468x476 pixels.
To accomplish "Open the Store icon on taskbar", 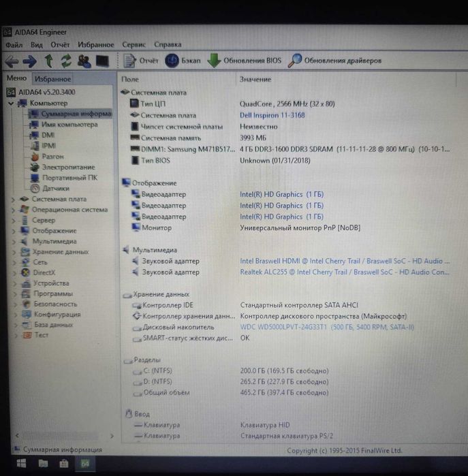I will tap(64, 464).
